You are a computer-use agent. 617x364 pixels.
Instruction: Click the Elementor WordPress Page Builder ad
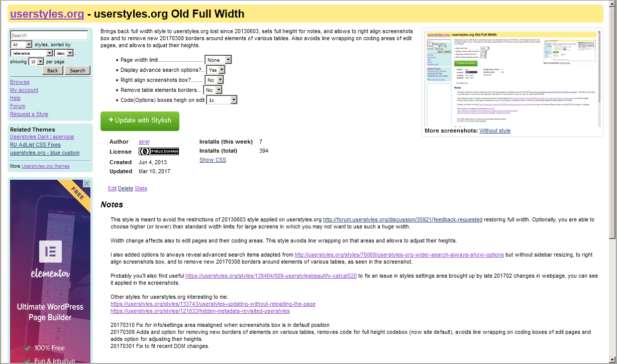(50, 271)
